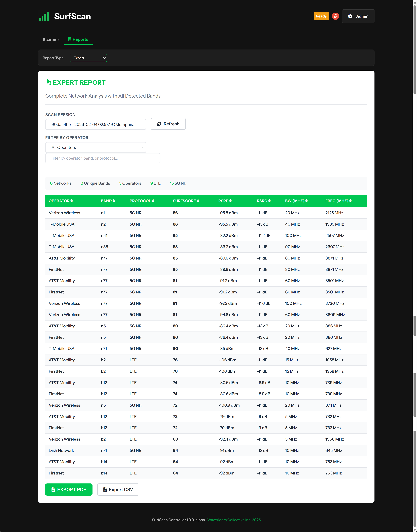Open the Scan Session dropdown
The width and height of the screenshot is (417, 532).
coord(95,124)
